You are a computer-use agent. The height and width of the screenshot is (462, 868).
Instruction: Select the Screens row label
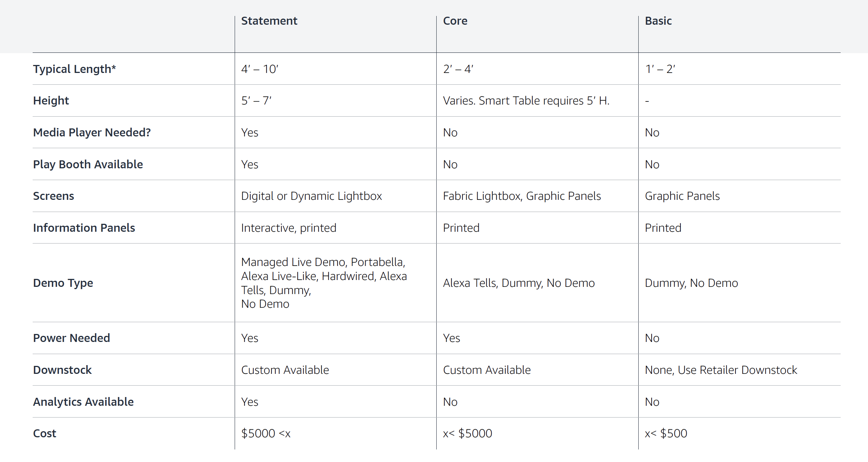point(54,196)
